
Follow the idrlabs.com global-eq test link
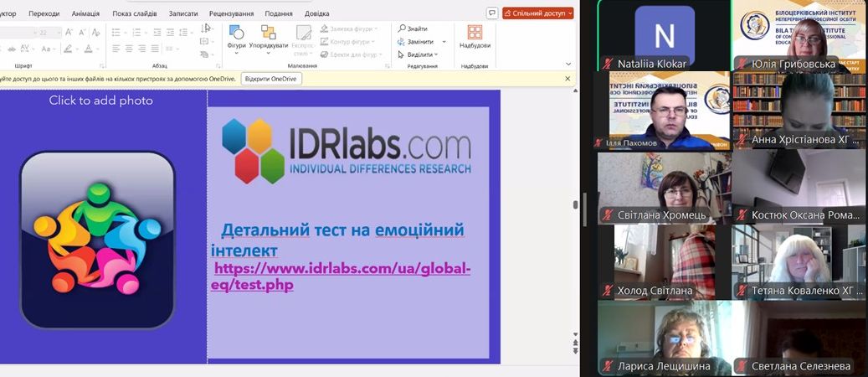point(342,276)
